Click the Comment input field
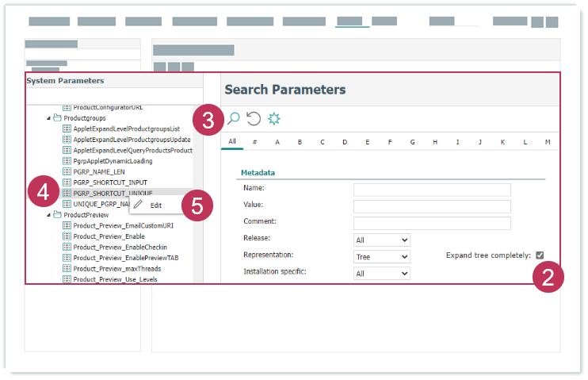The image size is (588, 380). tap(432, 223)
